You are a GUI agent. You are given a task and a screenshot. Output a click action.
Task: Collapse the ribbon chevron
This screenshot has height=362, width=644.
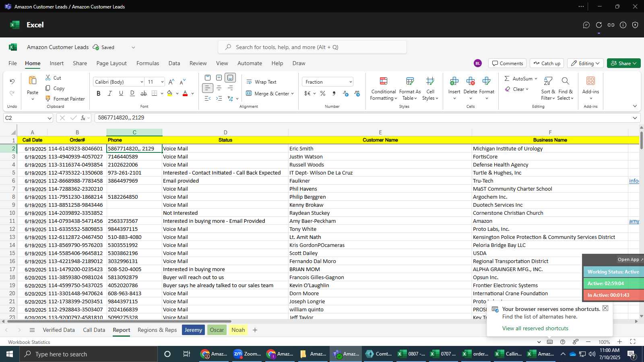coord(635,106)
